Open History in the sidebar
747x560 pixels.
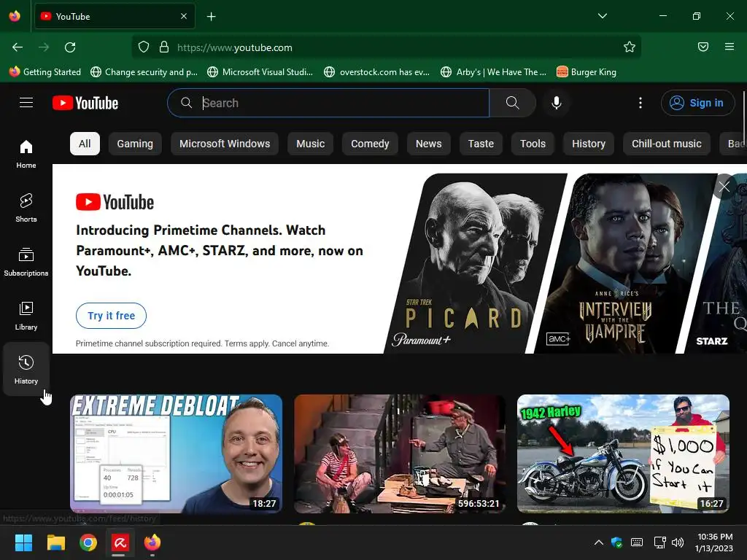click(x=26, y=369)
